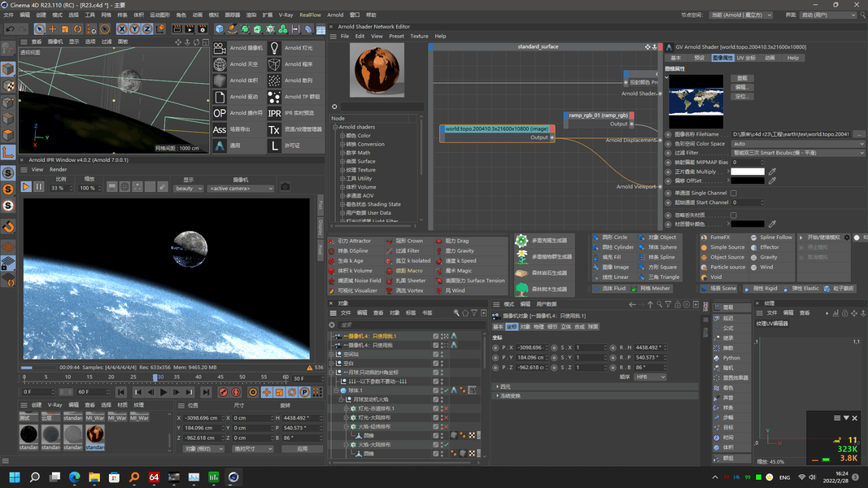Click the Arnold 摄像机 camera icon
The height and width of the screenshot is (488, 868).
tap(220, 48)
